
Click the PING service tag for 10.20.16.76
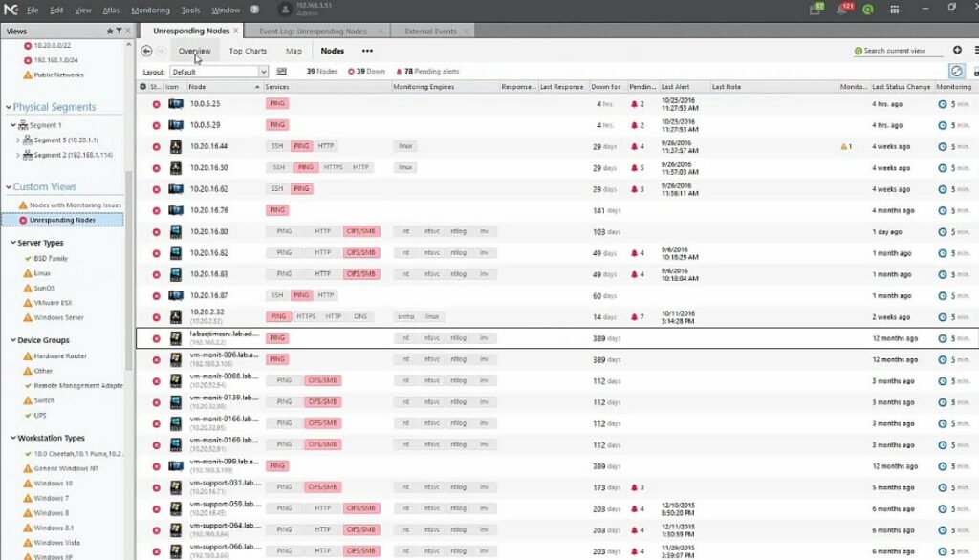(x=277, y=210)
